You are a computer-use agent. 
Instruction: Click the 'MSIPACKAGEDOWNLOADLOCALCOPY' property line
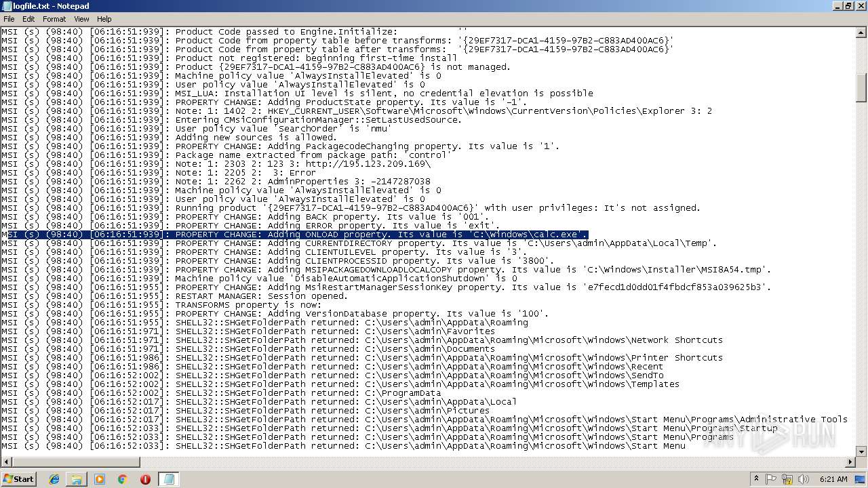386,270
